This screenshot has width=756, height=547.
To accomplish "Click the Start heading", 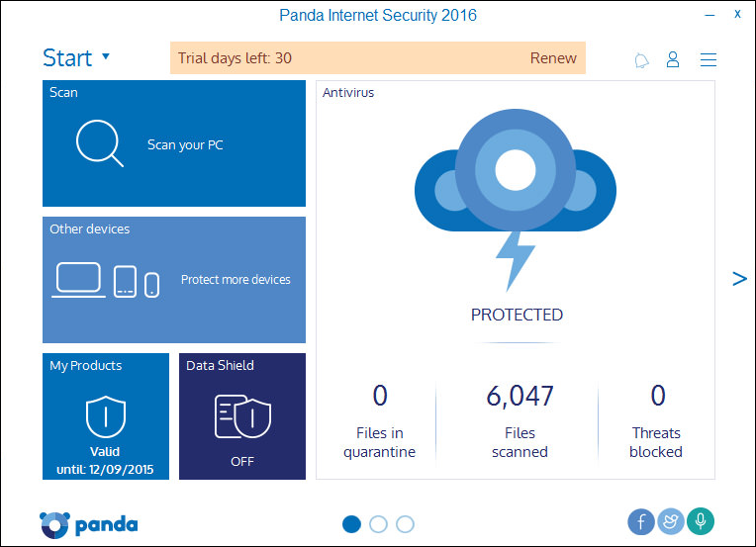I will pyautogui.click(x=67, y=58).
